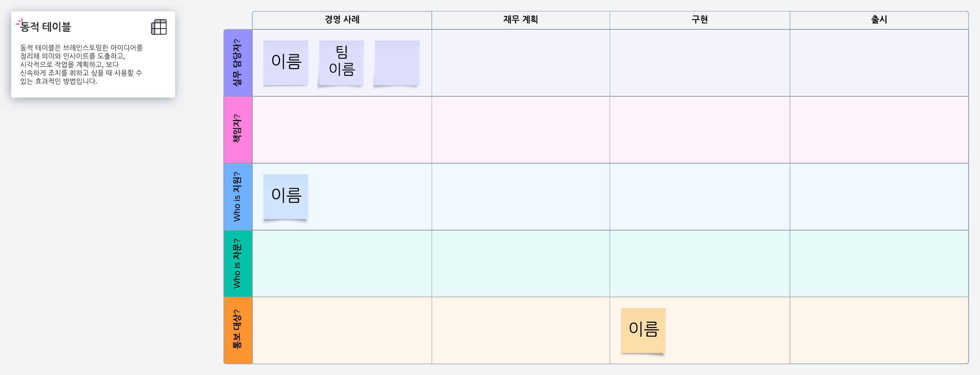Click the 구현 column header
980x375 pixels.
(x=699, y=20)
